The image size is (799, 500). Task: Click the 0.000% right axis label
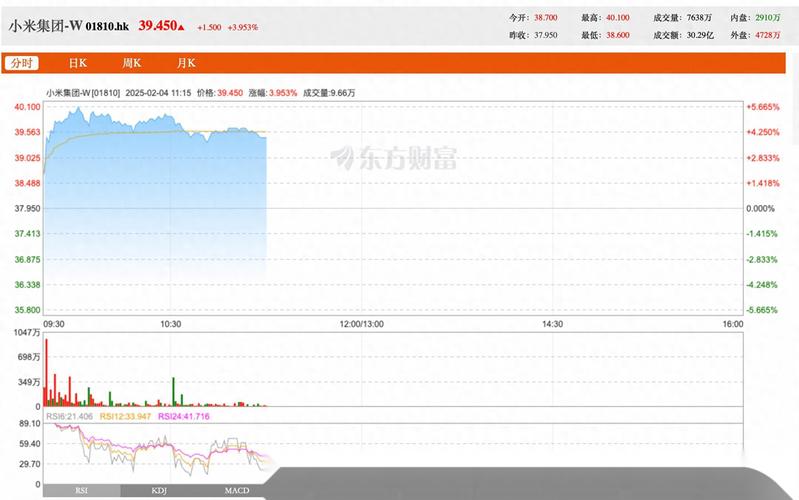(760, 208)
